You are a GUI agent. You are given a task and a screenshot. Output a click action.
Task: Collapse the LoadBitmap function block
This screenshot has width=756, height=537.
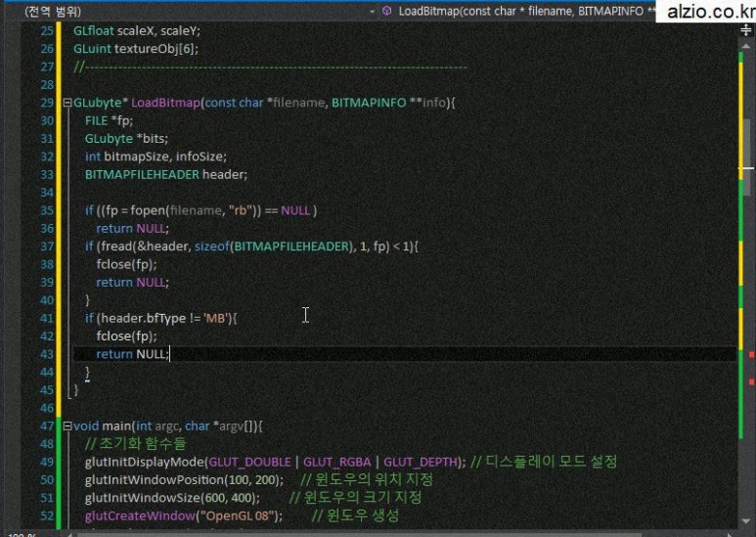click(67, 103)
